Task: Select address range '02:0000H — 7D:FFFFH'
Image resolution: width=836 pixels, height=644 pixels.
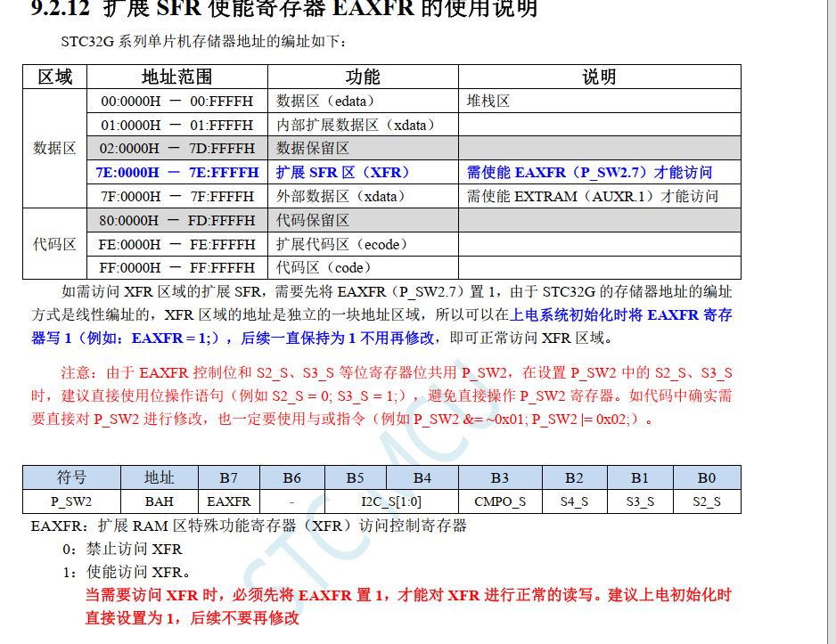Action: tap(177, 148)
